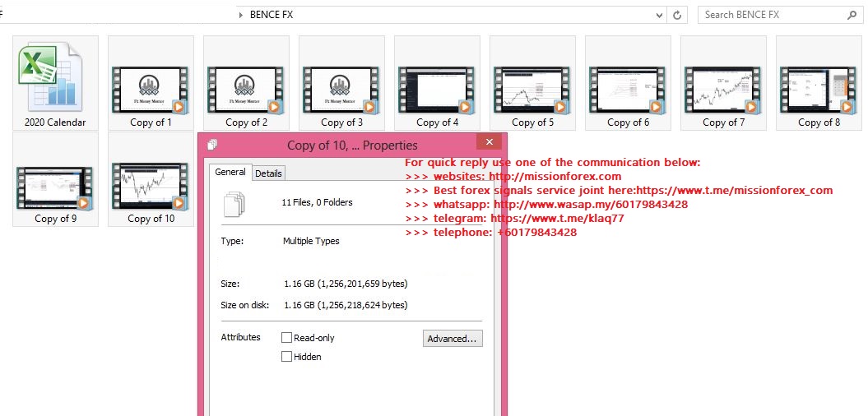
Task: Click the search magnifier icon
Action: coord(852,15)
